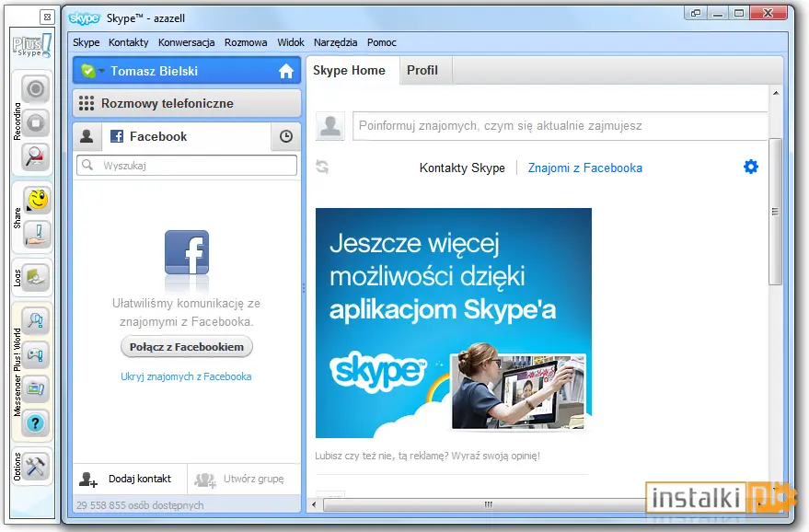Open recent history clock icon

[286, 136]
